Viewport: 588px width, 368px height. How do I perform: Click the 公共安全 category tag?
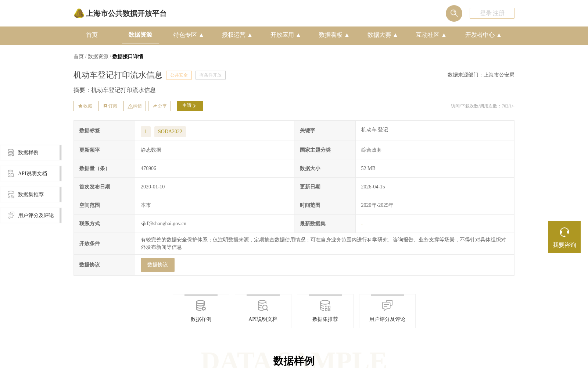click(x=179, y=75)
